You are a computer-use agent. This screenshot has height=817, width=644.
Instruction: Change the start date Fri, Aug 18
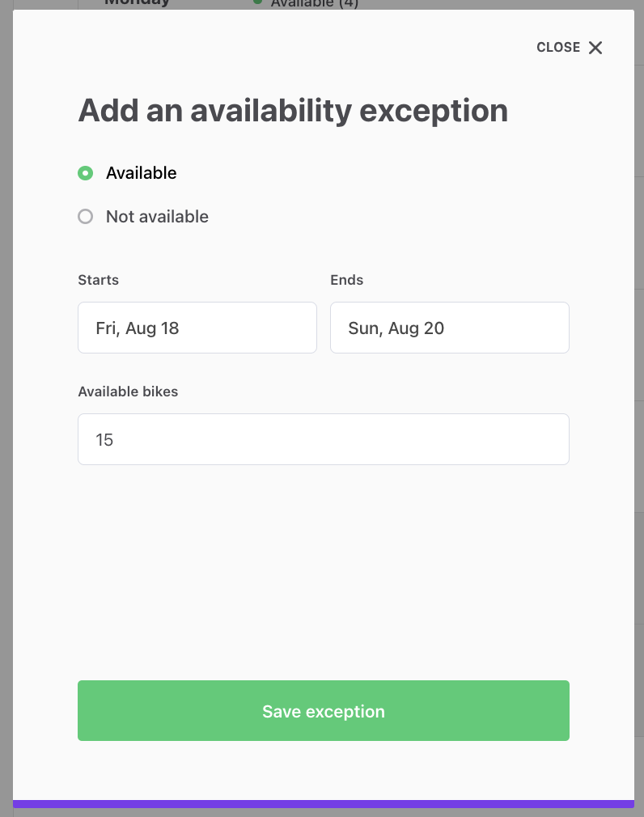tap(197, 328)
